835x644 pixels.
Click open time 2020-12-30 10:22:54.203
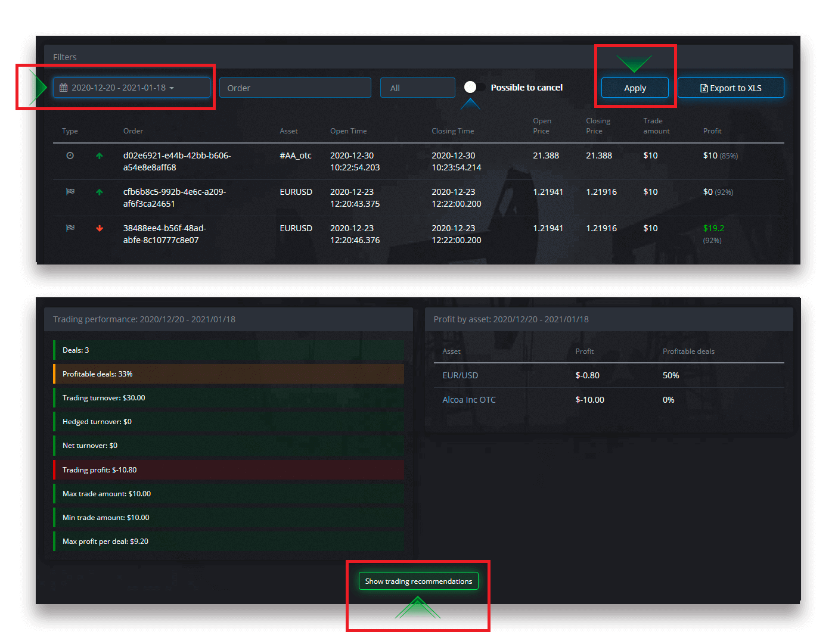coord(355,161)
